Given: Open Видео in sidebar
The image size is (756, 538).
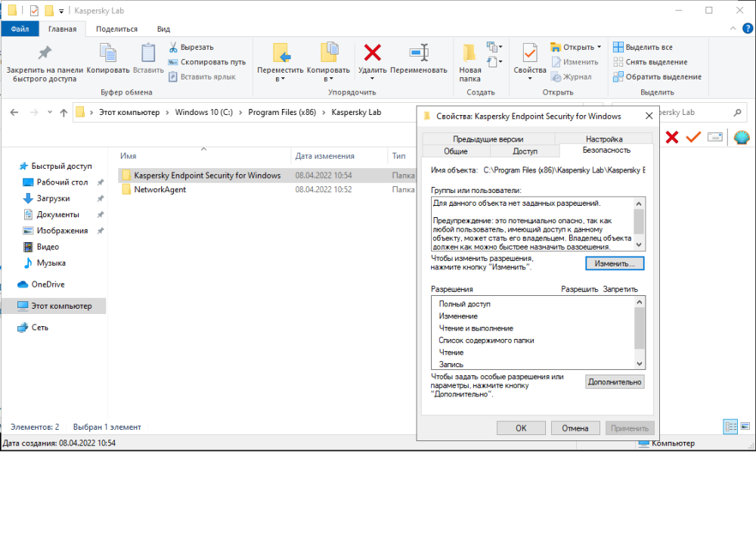Looking at the screenshot, I should [x=48, y=247].
